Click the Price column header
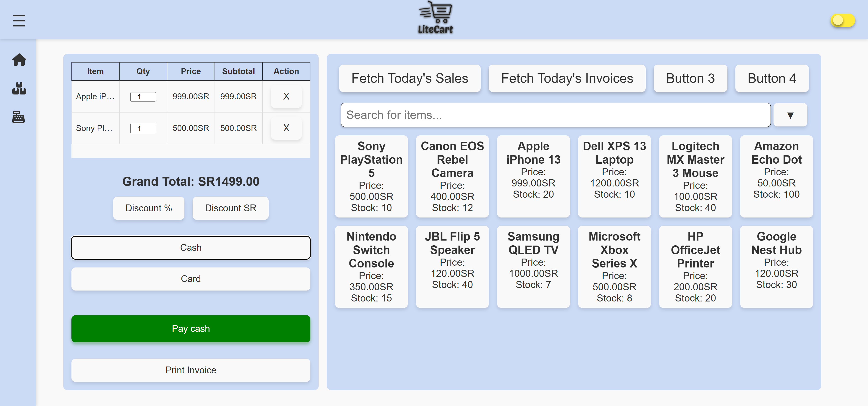 (191, 71)
